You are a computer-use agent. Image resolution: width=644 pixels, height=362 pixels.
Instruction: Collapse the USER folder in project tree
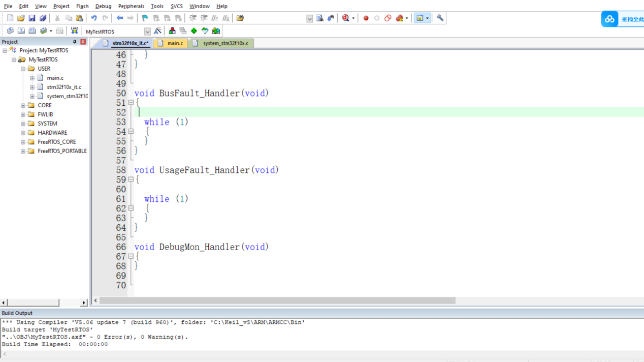[23, 69]
